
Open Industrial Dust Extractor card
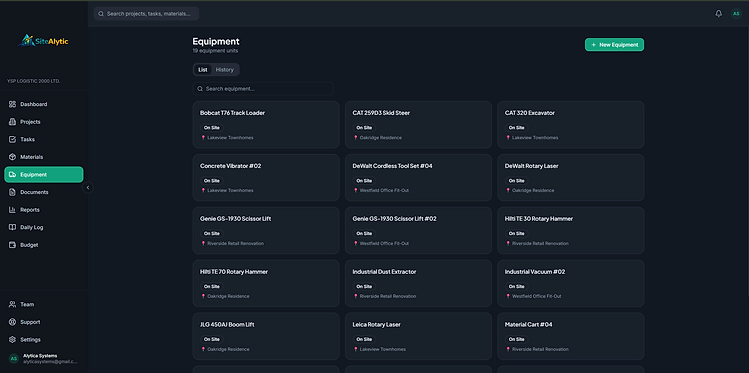pyautogui.click(x=418, y=283)
